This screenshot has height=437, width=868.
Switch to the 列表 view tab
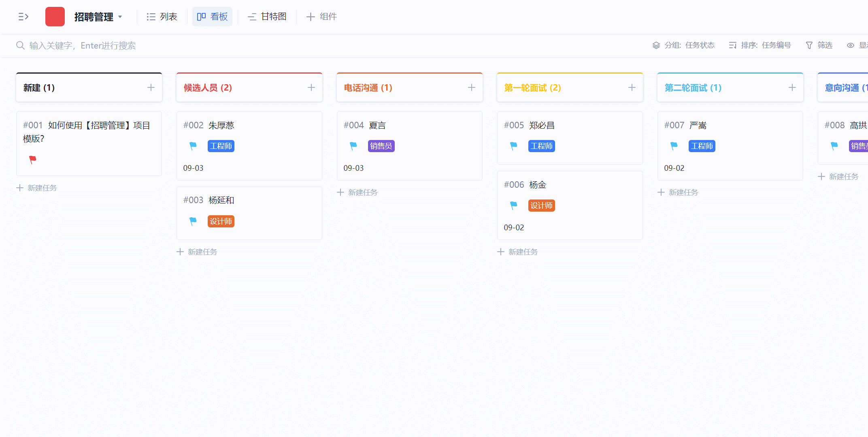pos(162,17)
